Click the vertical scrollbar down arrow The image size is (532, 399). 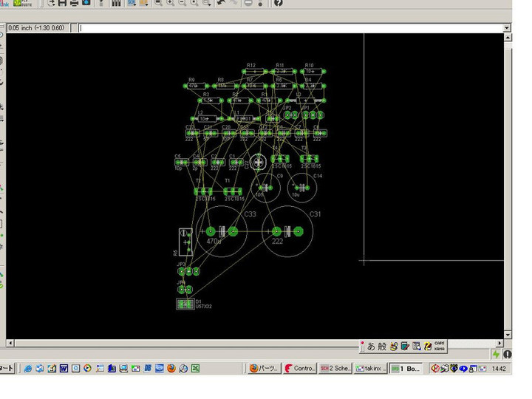coord(507,335)
